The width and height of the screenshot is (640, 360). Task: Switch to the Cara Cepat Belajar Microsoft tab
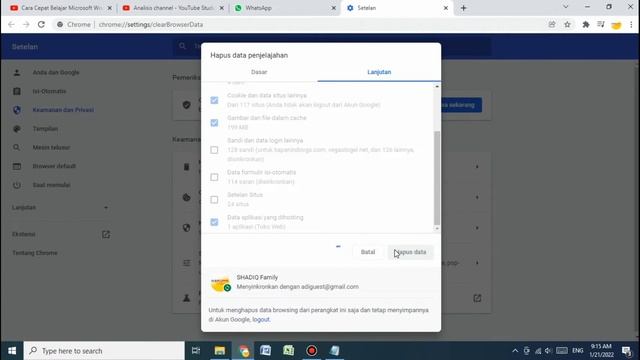click(61, 8)
